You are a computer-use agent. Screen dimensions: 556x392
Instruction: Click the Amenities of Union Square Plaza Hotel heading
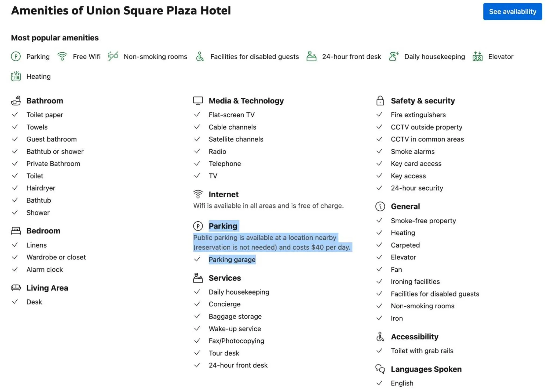pos(121,11)
